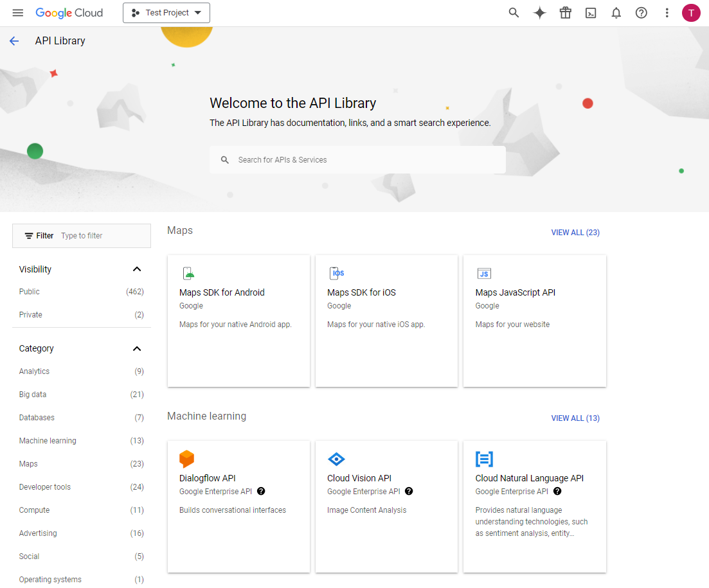
Task: Click the back arrow beside API Library
Action: (x=14, y=41)
